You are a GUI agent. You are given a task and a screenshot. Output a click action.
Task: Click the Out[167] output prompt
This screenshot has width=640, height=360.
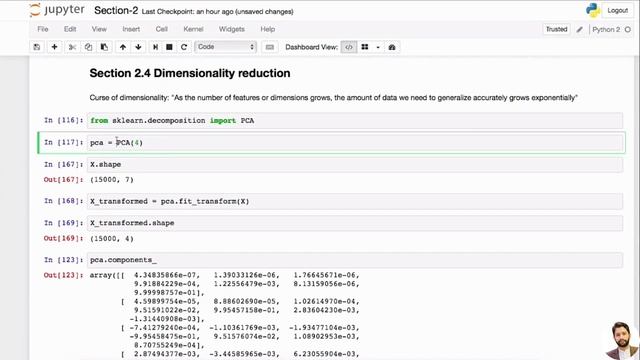point(63,180)
